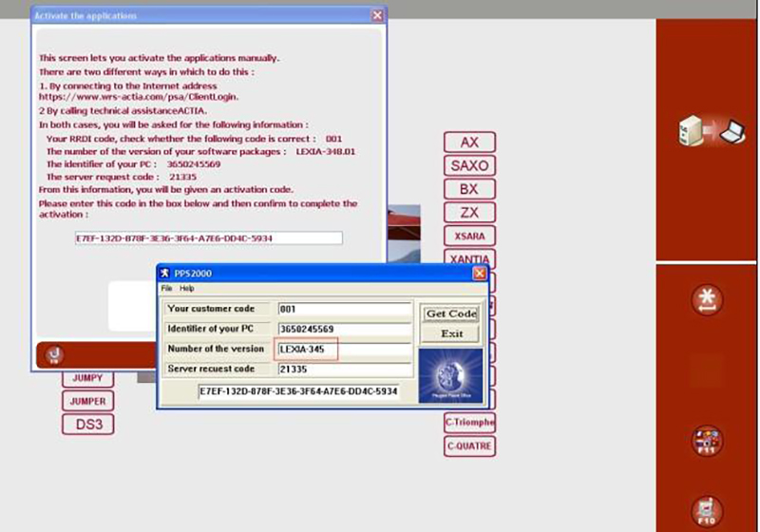Click the F11 language flags icon
The width and height of the screenshot is (760, 532).
(x=707, y=441)
